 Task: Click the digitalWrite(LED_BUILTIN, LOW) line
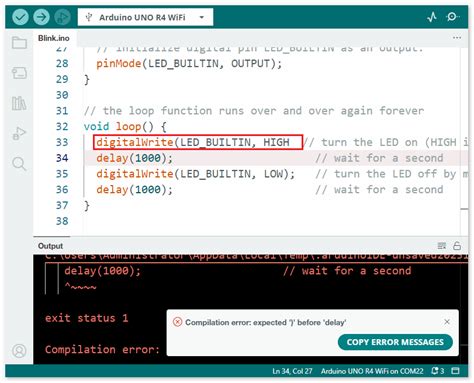click(196, 174)
